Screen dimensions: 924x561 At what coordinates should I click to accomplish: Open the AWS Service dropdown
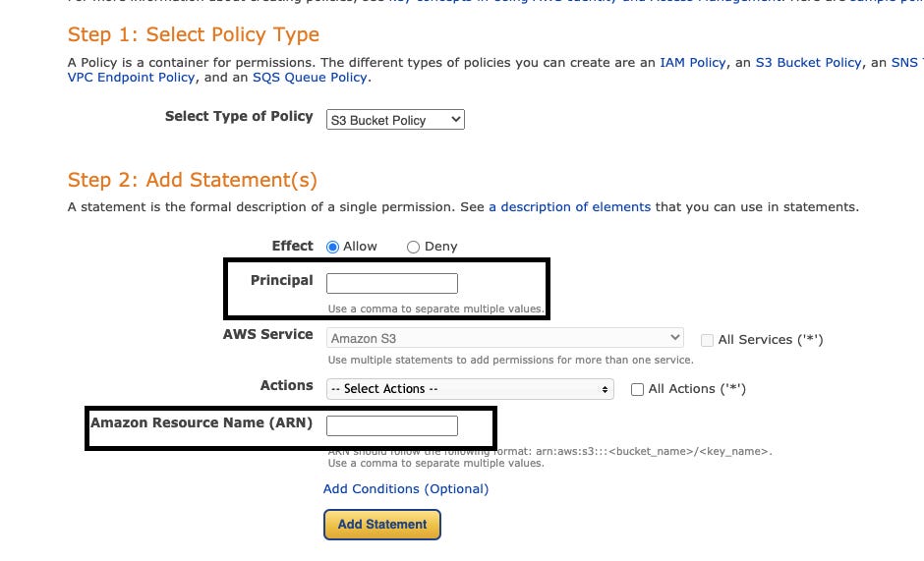(x=505, y=338)
